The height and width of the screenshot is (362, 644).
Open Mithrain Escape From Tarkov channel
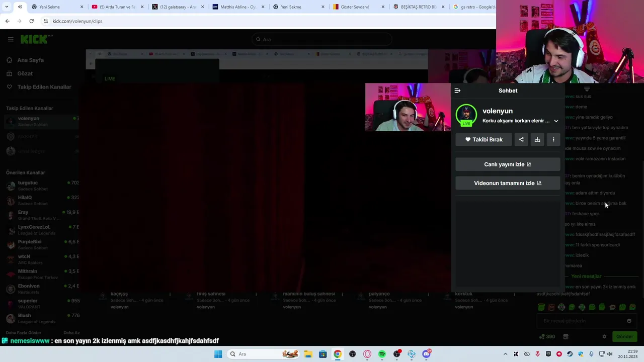(42, 274)
